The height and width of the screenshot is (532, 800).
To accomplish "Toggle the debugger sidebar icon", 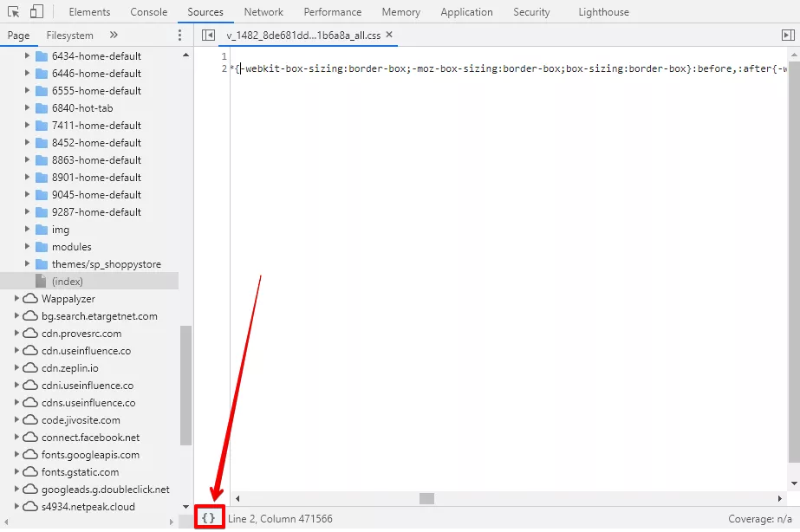I will pos(788,36).
